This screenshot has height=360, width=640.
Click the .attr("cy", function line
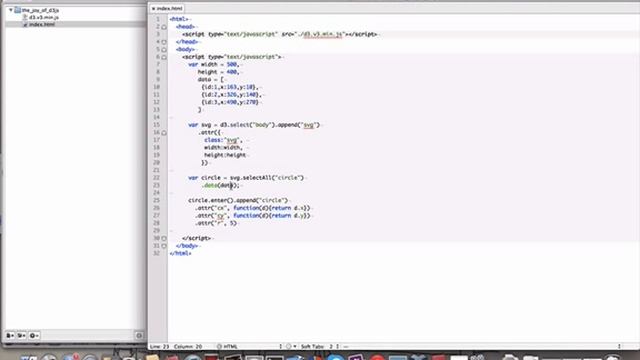[x=253, y=216]
